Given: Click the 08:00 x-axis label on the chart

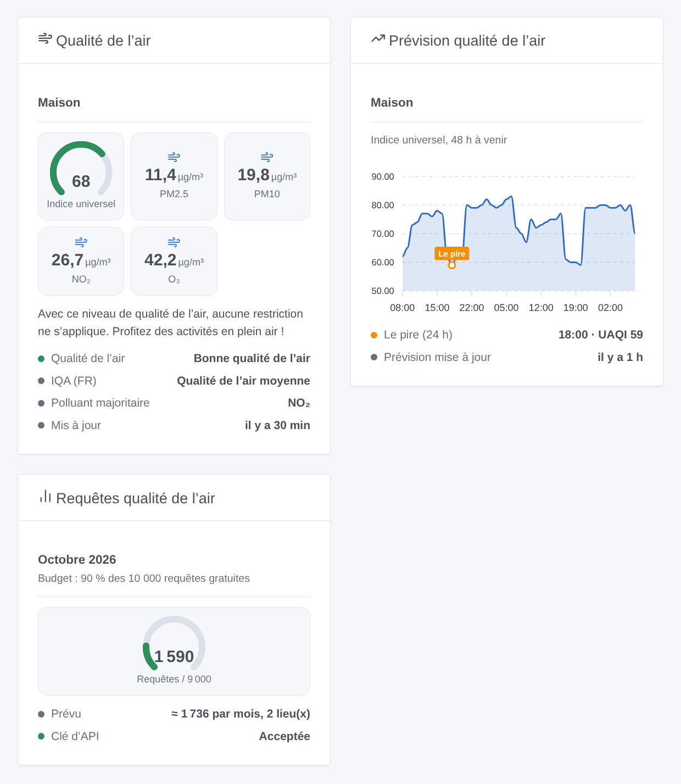Looking at the screenshot, I should 403,308.
